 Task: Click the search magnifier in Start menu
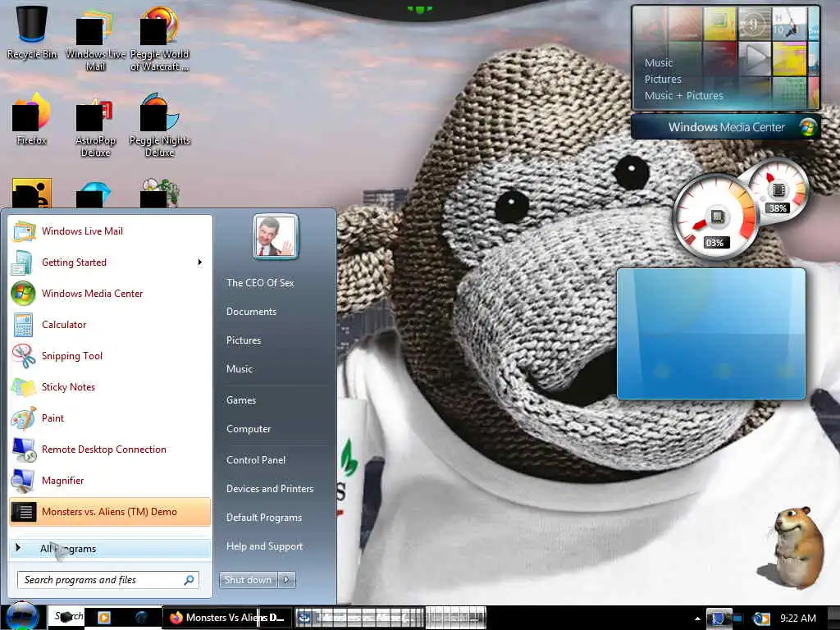[x=189, y=580]
